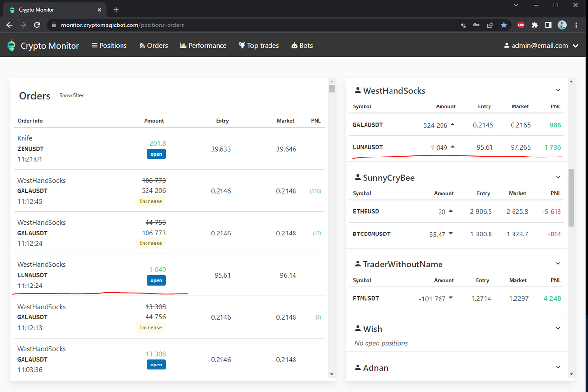Select the FTMUSDT symbol row

coord(457,298)
